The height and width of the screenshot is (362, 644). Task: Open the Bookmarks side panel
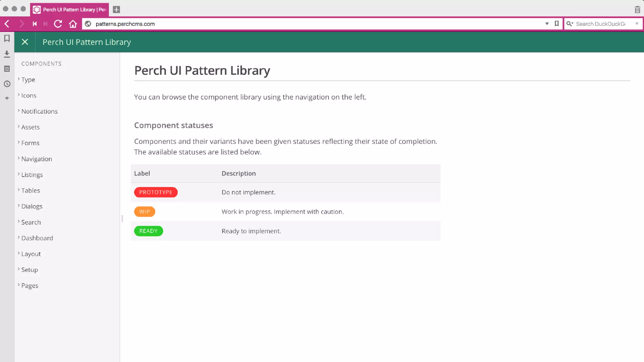[7, 38]
